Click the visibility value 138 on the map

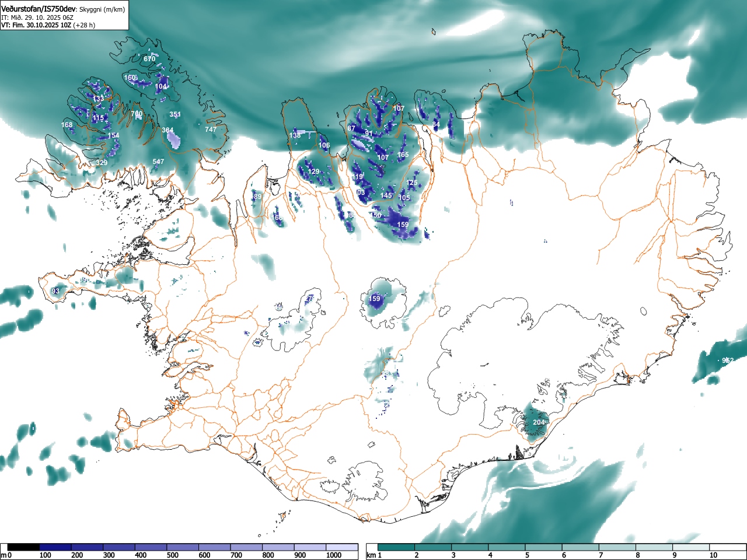(x=295, y=135)
